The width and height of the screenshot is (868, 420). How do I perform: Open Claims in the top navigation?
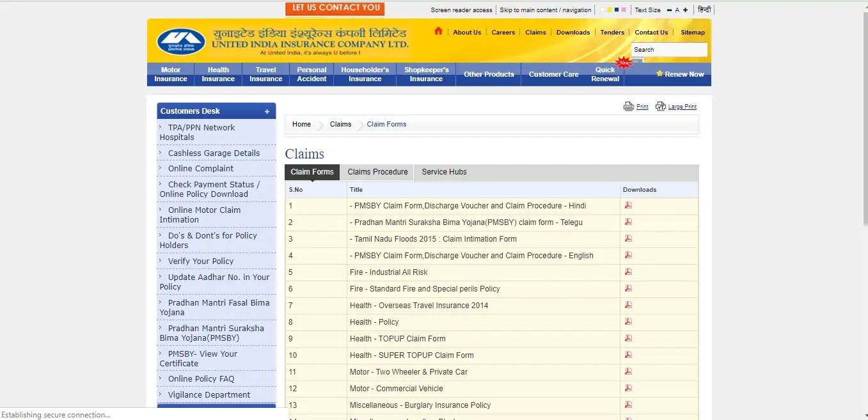click(536, 33)
